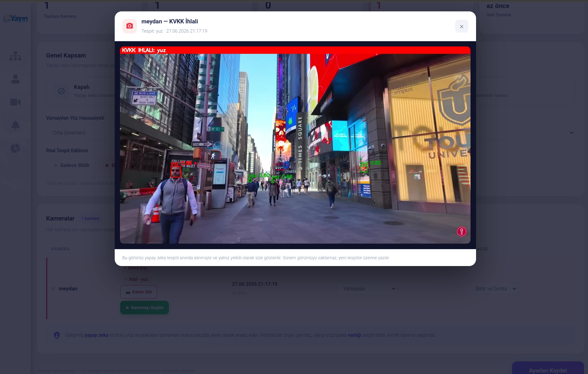The image size is (588, 374).
Task: Click the 'Son Tarama' stat label
Action: coord(499,15)
